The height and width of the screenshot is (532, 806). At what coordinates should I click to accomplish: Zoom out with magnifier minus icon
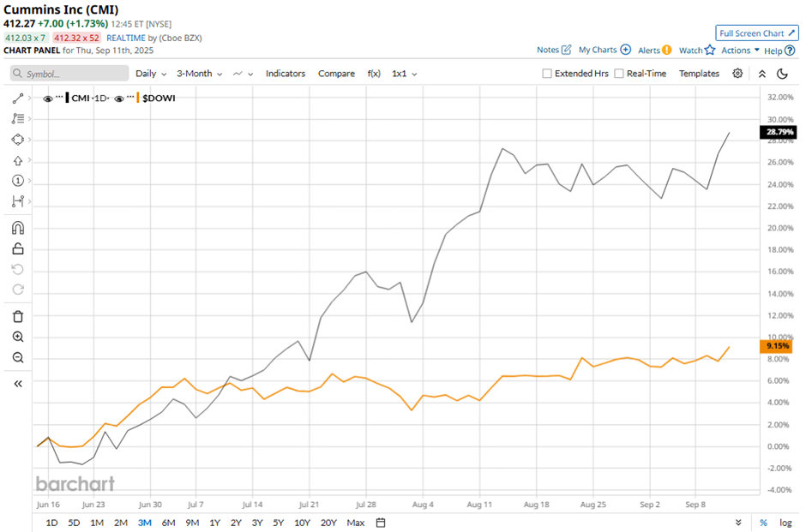pyautogui.click(x=17, y=357)
